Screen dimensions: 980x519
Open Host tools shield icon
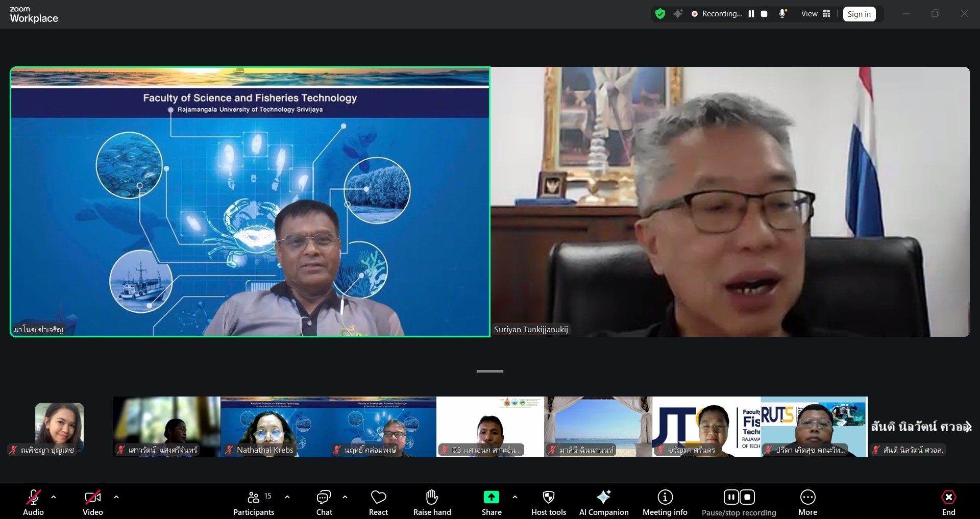[549, 497]
